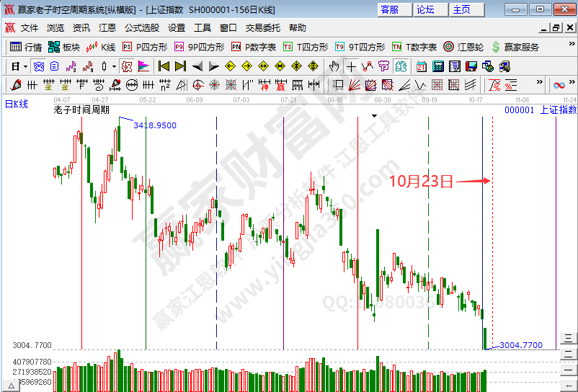The image size is (578, 392).
Task: Open the calculator icon in toolbar
Action: 437,66
